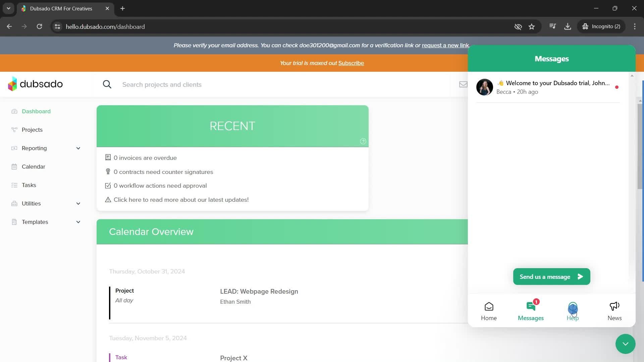Click the Subscribe link in trial banner
Viewport: 644px width, 362px height.
pos(351,63)
